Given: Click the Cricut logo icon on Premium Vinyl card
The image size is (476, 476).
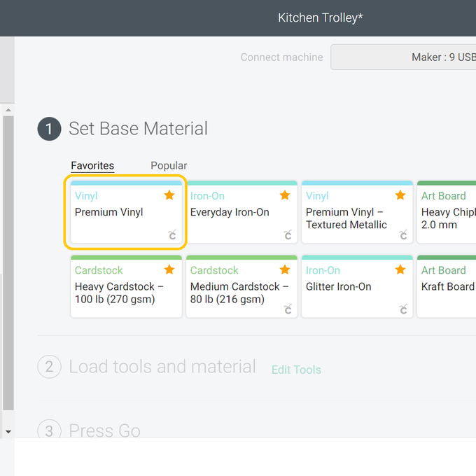Looking at the screenshot, I should pyautogui.click(x=172, y=235).
